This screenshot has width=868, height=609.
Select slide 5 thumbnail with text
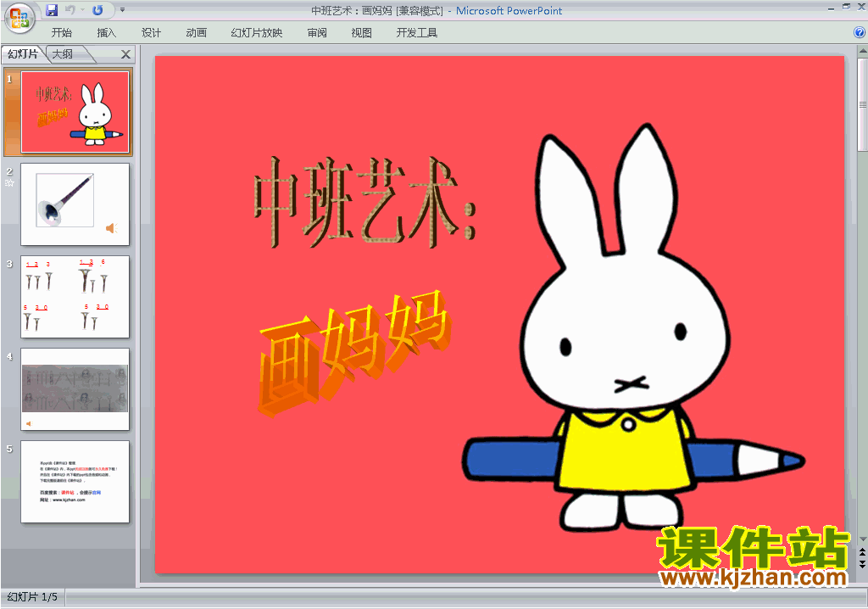75,482
